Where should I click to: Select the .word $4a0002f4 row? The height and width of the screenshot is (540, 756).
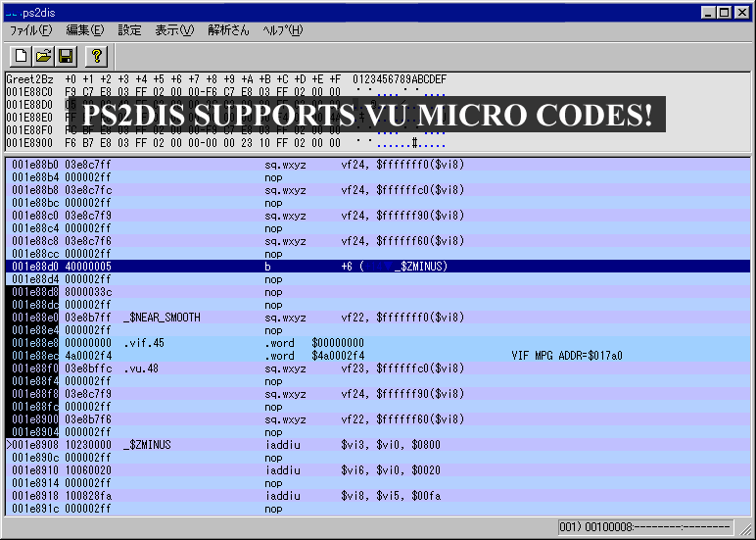tap(378, 356)
